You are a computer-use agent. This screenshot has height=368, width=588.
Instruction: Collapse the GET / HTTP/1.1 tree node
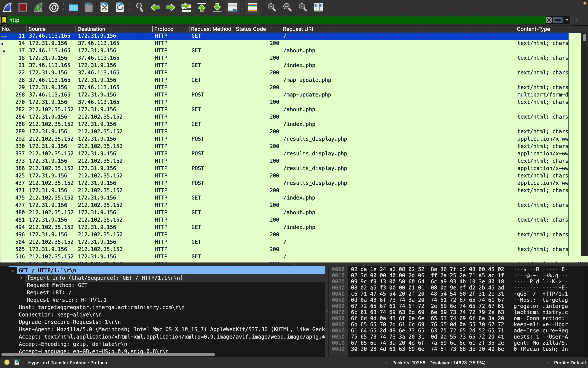pos(13,270)
